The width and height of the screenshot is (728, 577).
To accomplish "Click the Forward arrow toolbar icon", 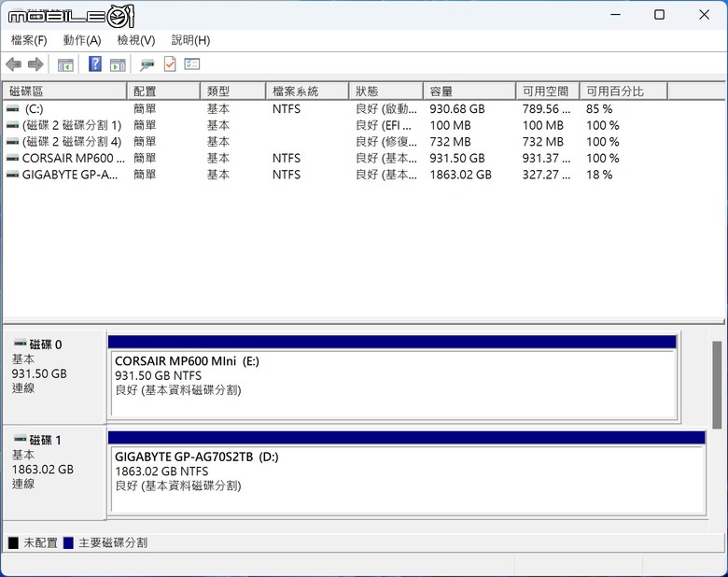I will click(x=35, y=64).
